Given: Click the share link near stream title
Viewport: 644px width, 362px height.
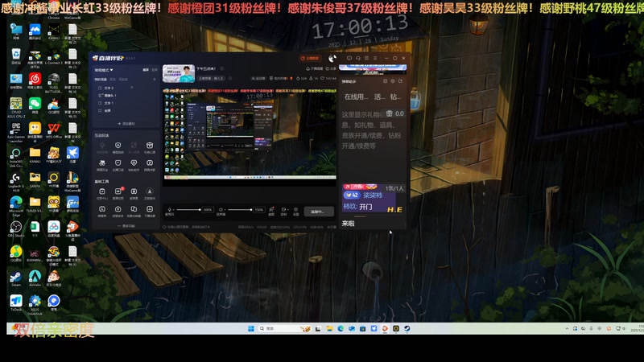Looking at the screenshot, I should coord(331,68).
